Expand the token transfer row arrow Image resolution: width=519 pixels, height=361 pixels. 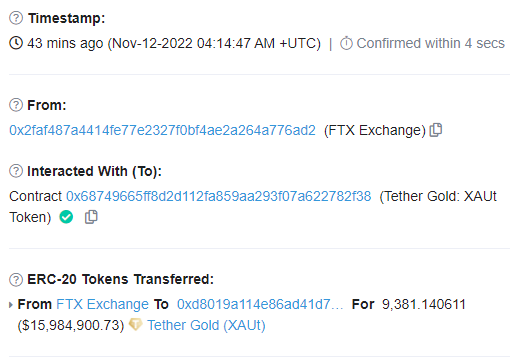(11, 305)
